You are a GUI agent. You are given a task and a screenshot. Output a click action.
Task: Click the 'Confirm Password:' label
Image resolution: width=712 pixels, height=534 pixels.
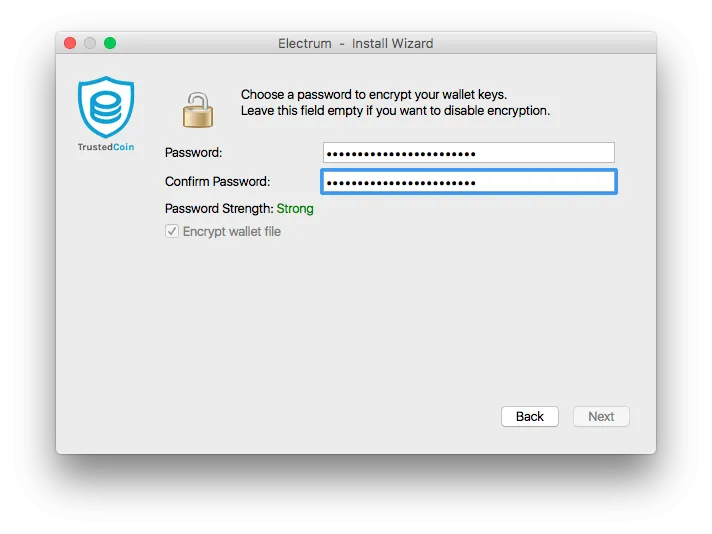[x=218, y=182]
